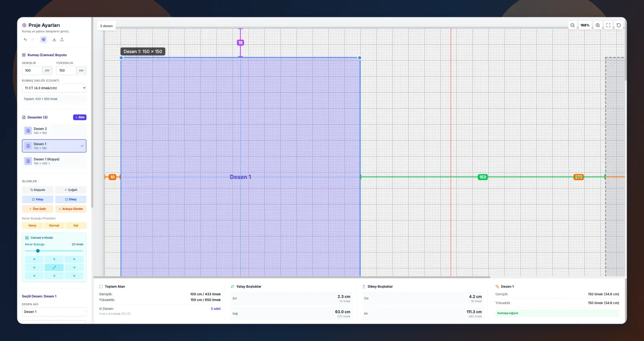
Task: Click the Yatay Boşluklar panel heading
Action: [249, 287]
